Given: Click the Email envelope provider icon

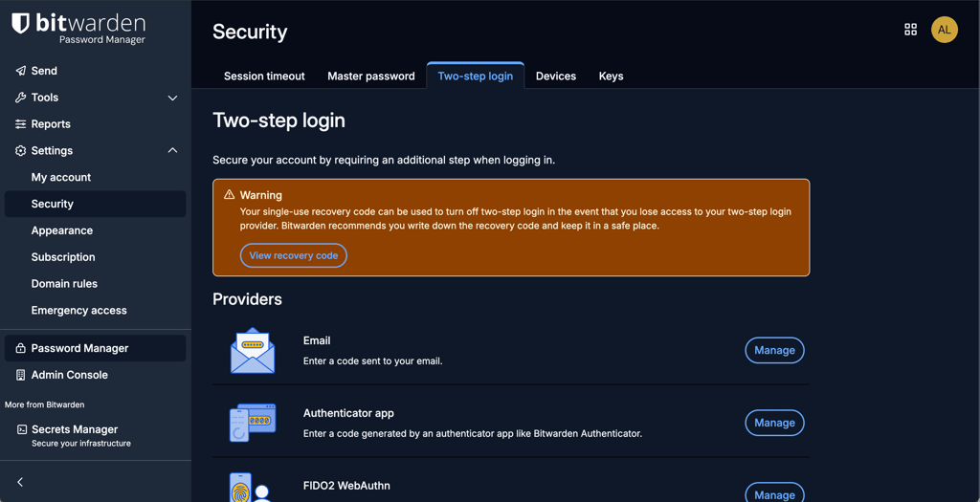Looking at the screenshot, I should (253, 350).
